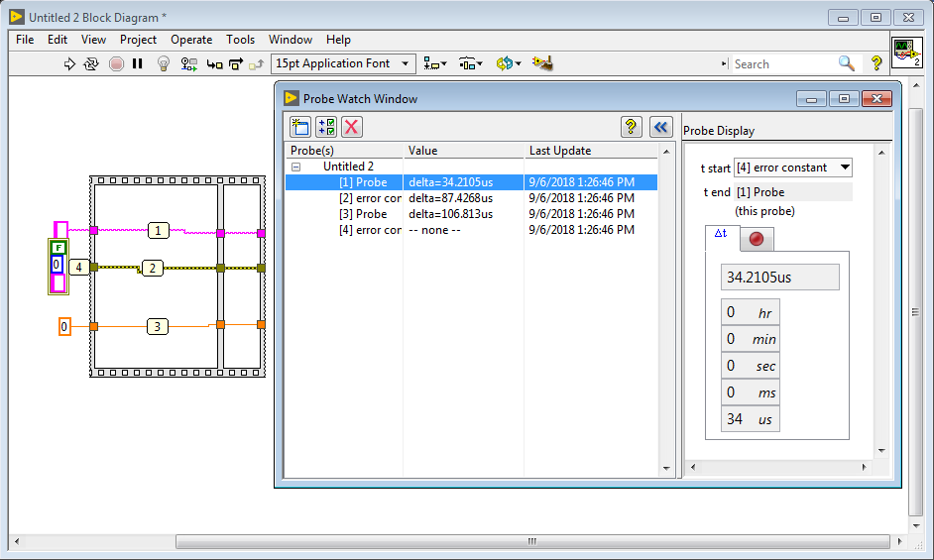Collapse the Untitled 2 tree node
934x560 pixels.
coord(295,167)
